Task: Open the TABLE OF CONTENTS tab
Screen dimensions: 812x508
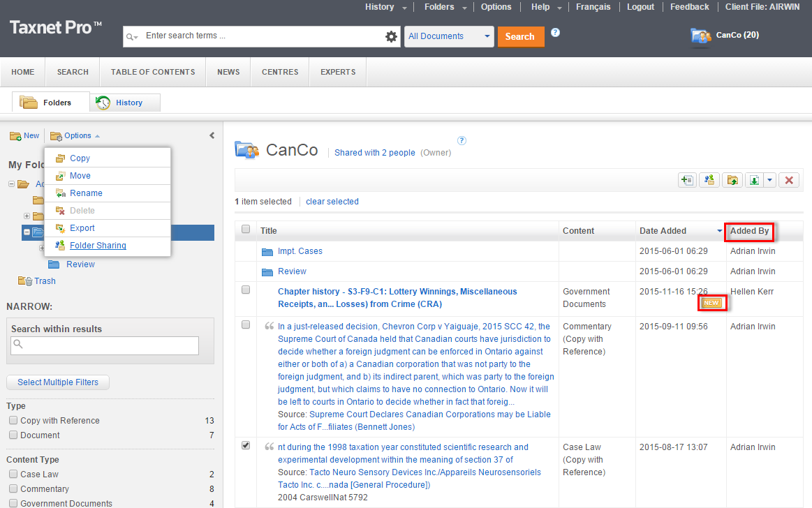Action: coord(153,72)
